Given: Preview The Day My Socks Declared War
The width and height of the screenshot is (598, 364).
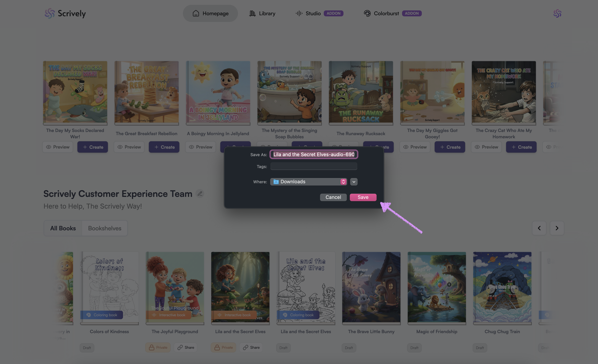Looking at the screenshot, I should click(58, 147).
